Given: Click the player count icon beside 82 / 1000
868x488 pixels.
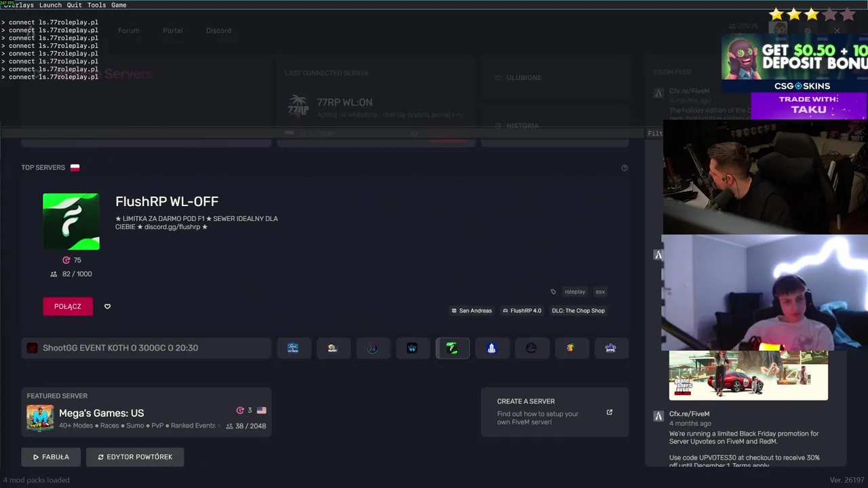Looking at the screenshot, I should coord(54,274).
